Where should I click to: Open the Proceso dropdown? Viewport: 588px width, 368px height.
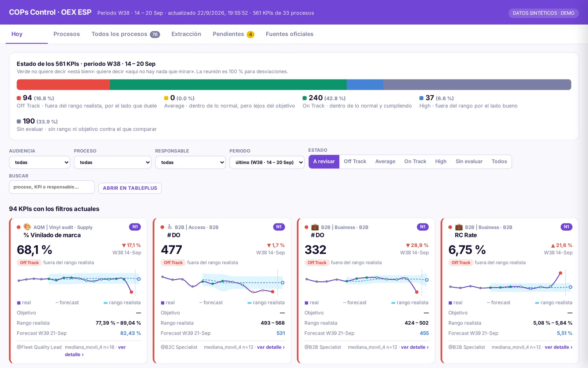click(112, 162)
